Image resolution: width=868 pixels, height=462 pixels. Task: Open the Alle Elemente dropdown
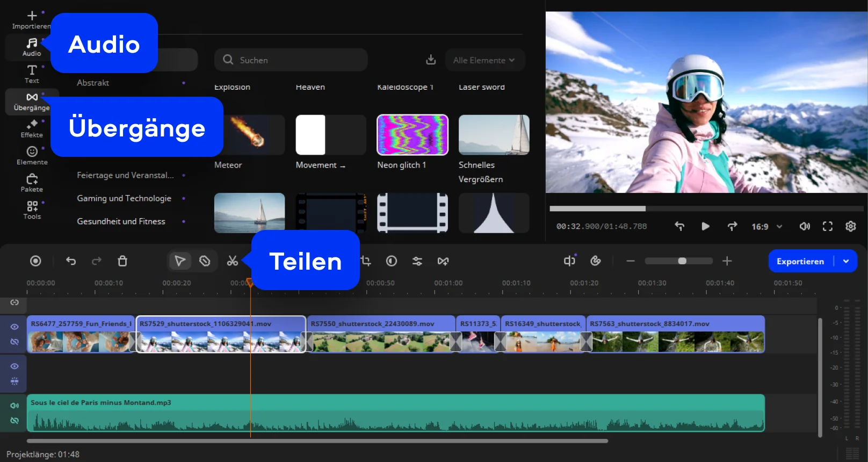484,60
